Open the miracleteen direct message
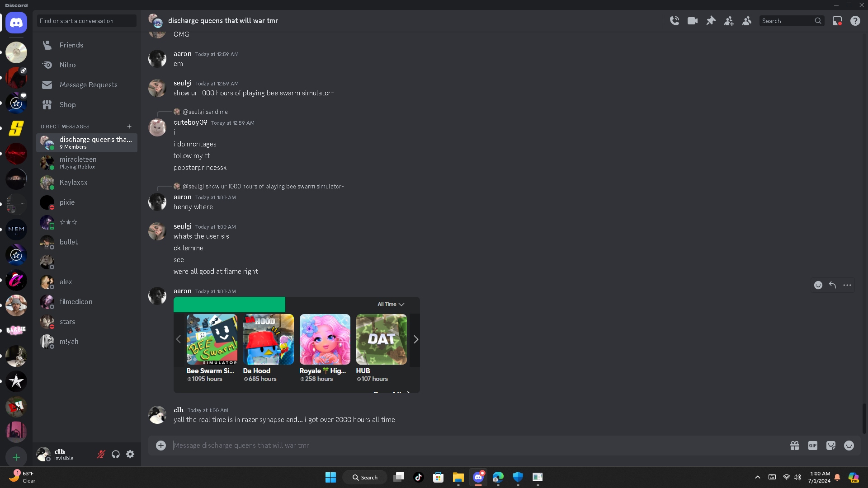This screenshot has height=488, width=868. click(x=87, y=163)
